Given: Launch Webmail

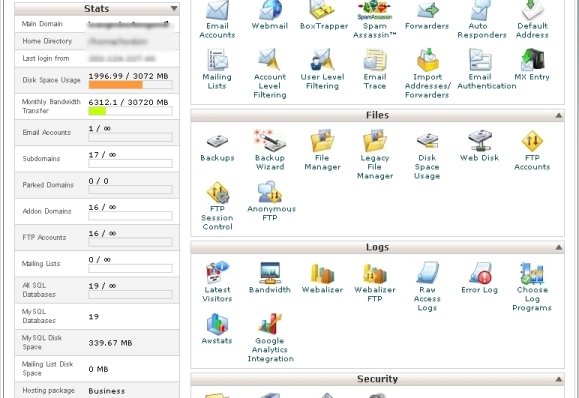Looking at the screenshot, I should point(270,15).
